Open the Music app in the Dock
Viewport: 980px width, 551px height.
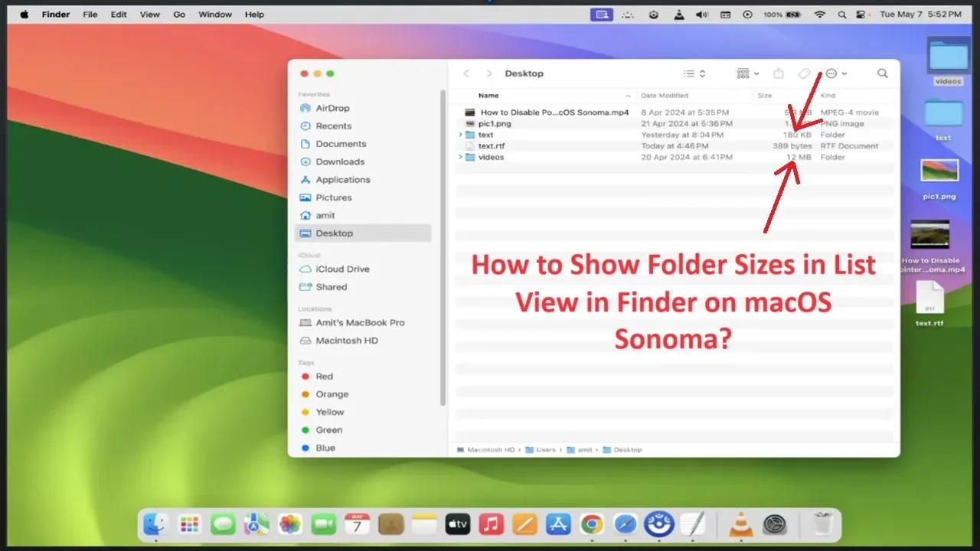coord(491,524)
